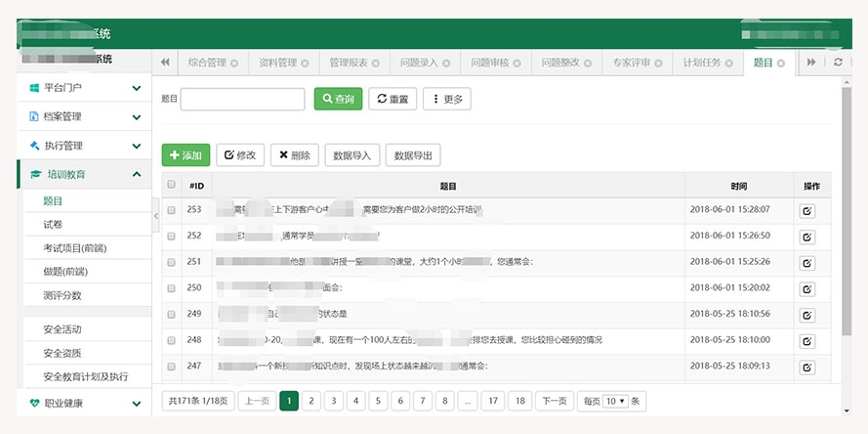Close the 综合管理 tab with its x icon
This screenshot has height=434, width=868.
point(233,63)
